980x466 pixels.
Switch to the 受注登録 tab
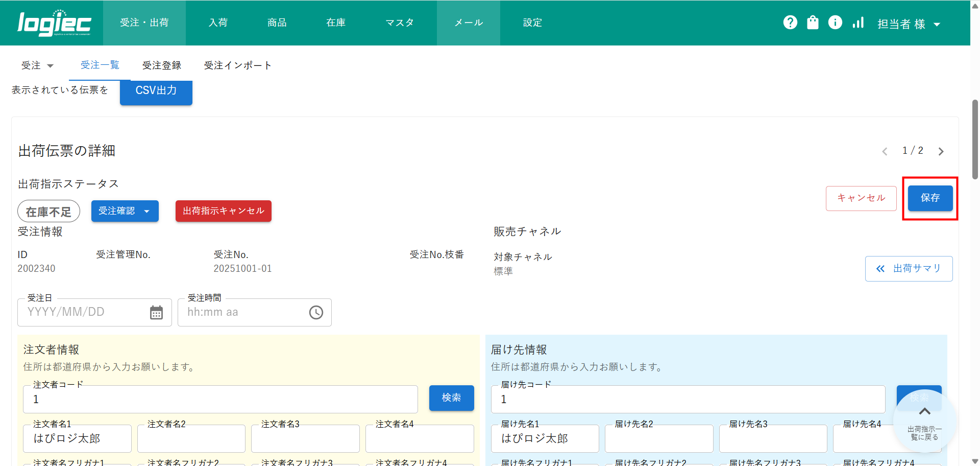pos(162,65)
